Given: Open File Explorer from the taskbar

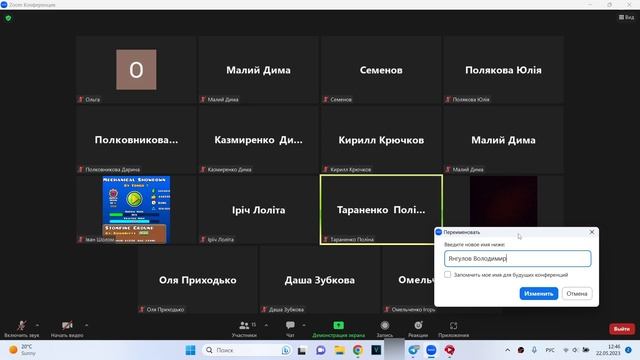Looking at the screenshot, I should pyautogui.click(x=339, y=350).
